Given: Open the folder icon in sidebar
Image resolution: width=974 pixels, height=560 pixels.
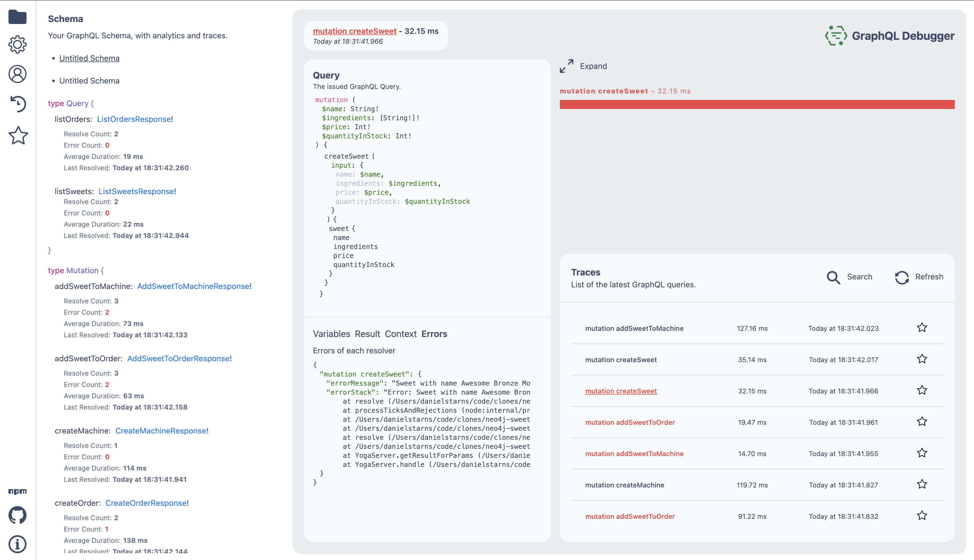Looking at the screenshot, I should [x=17, y=17].
